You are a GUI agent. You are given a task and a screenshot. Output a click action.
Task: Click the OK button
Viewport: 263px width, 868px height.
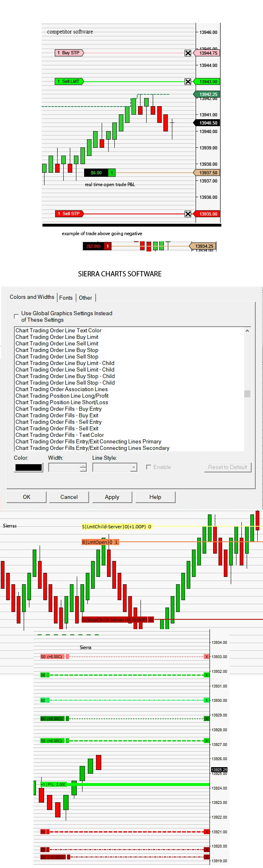pyautogui.click(x=27, y=497)
